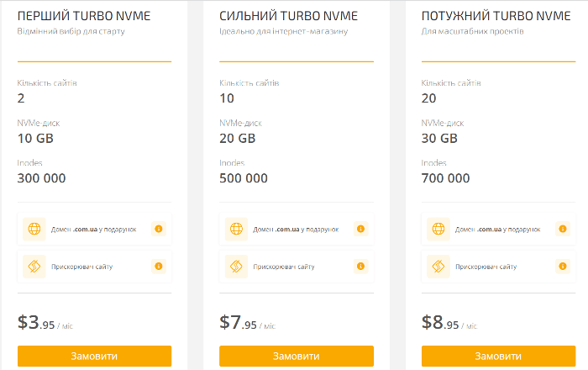
Task: Click the $3.95 / міс price
Action: tap(45, 323)
